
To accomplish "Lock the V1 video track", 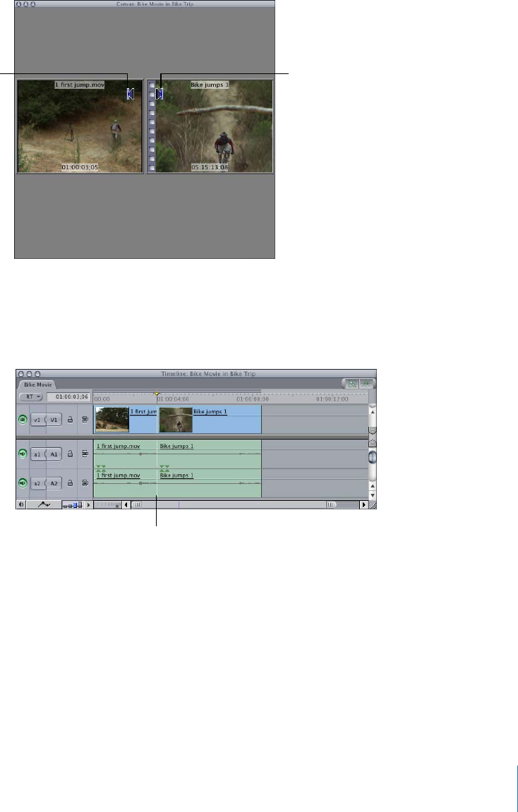I will point(71,419).
